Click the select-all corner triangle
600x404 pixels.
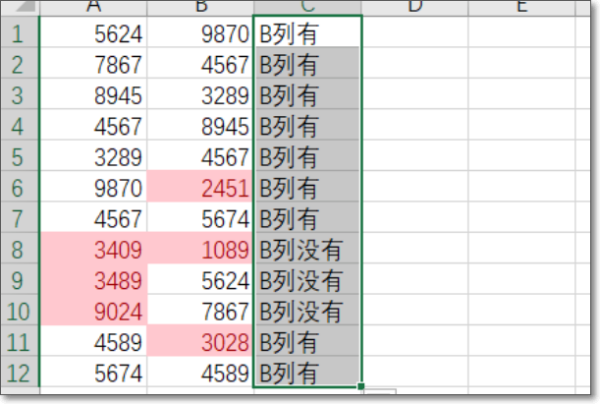25,6
